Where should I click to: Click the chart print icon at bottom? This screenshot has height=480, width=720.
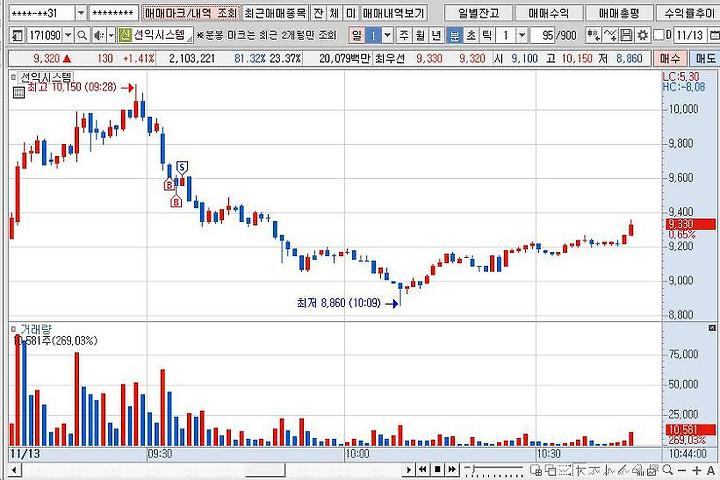(652, 470)
